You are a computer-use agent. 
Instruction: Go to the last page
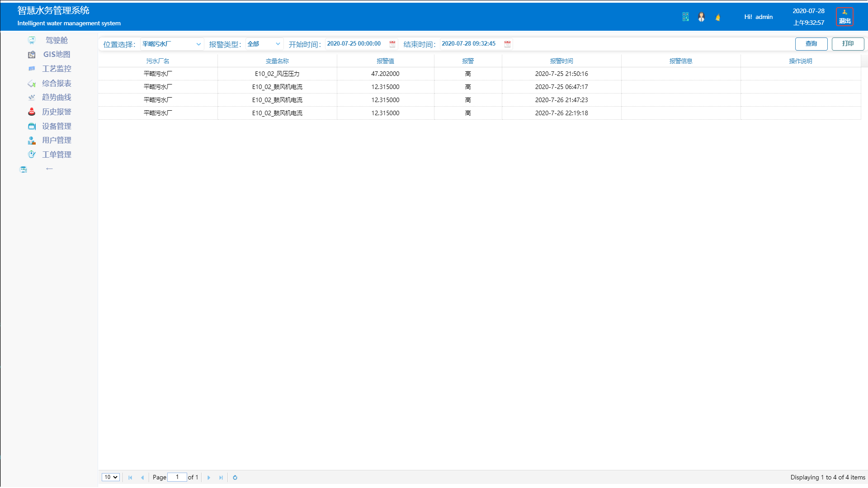coord(221,478)
